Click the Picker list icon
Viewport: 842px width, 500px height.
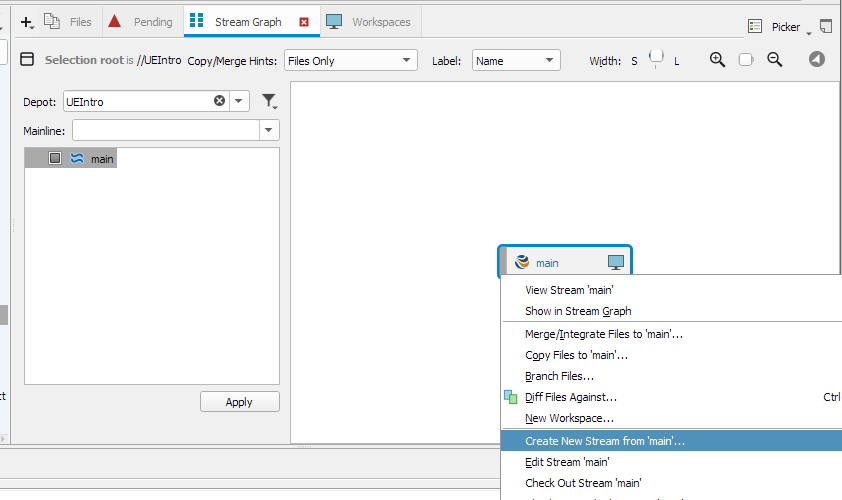(x=754, y=26)
